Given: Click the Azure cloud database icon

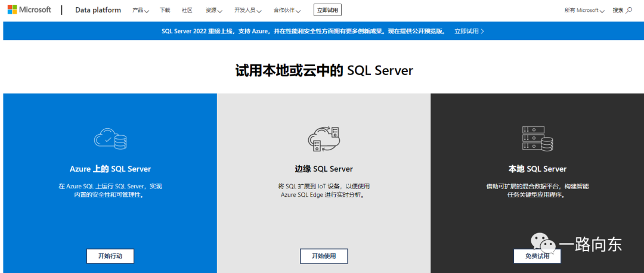Looking at the screenshot, I should pyautogui.click(x=110, y=138).
